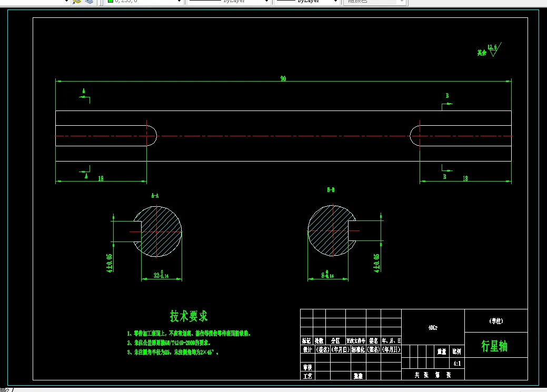This screenshot has height=392, width=547.
Task: Select the 4±0.05 dimension of section A-A
Action: [110, 263]
